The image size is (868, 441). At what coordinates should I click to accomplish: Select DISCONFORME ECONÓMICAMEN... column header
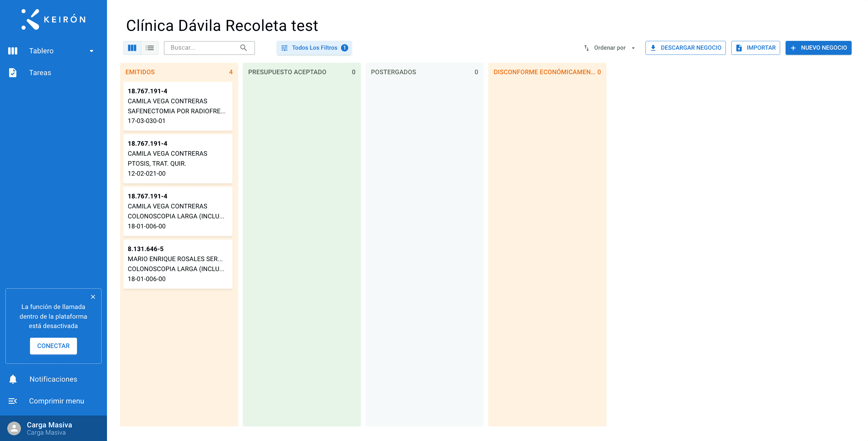[544, 72]
